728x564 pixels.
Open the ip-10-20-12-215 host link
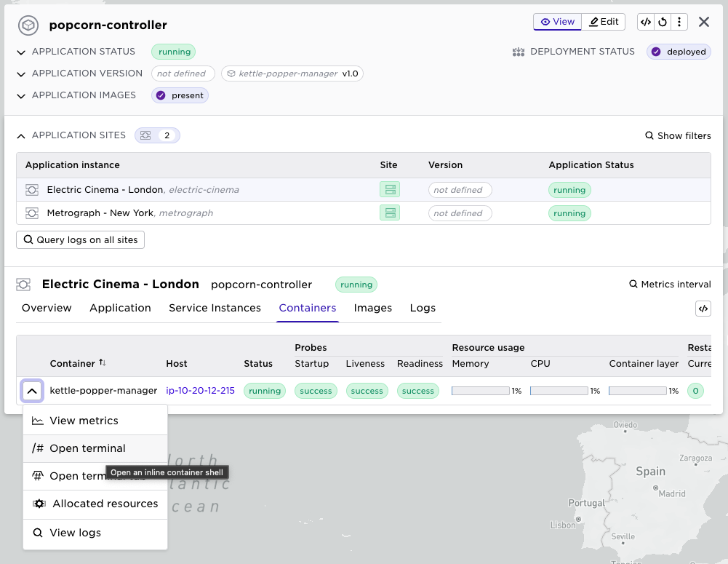[200, 391]
